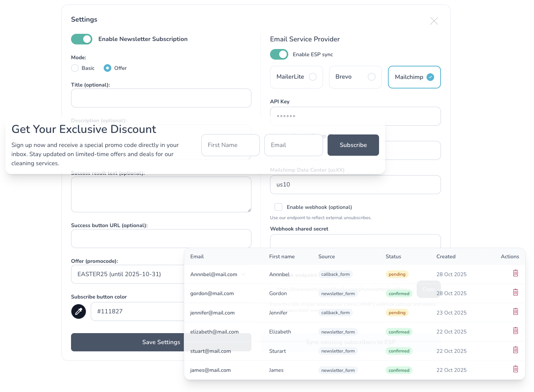534x392 pixels.
Task: Click the First Name field in discount form
Action: tap(231, 145)
